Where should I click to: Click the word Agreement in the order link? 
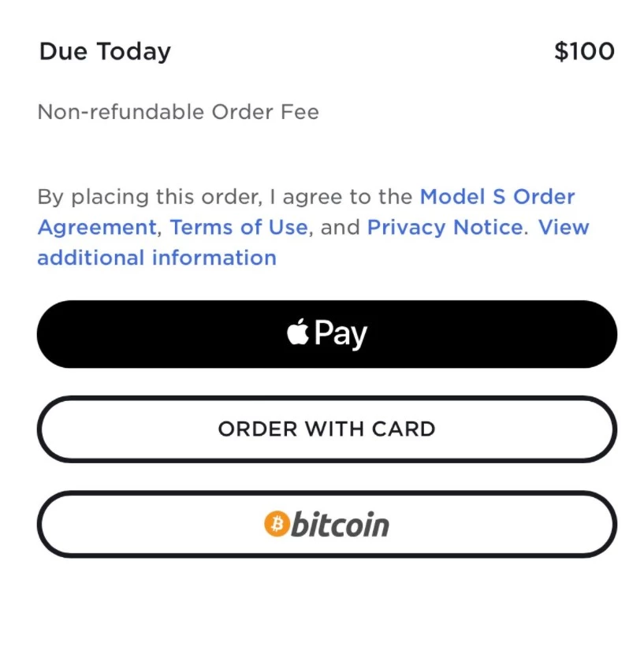[97, 227]
